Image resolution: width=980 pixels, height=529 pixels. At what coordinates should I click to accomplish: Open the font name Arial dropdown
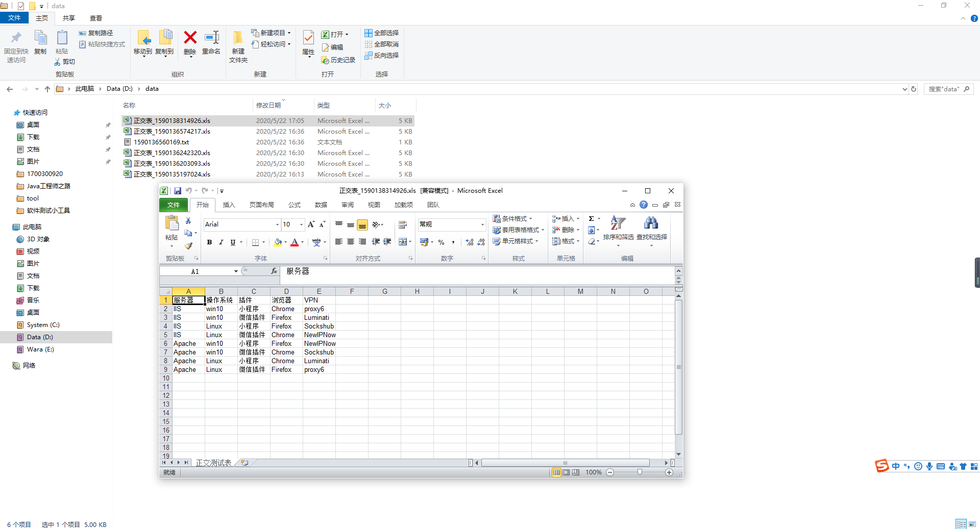(277, 224)
